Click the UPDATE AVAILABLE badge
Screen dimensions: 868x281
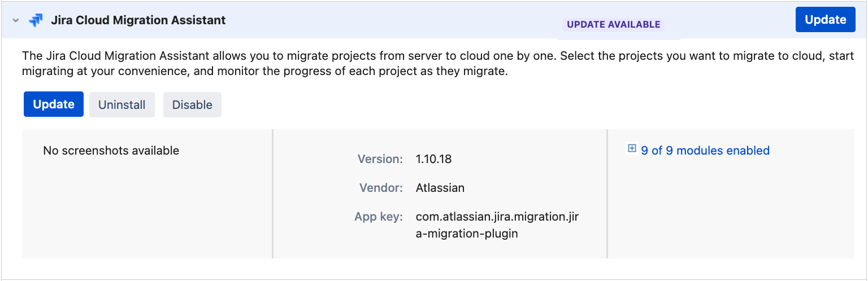click(x=614, y=24)
